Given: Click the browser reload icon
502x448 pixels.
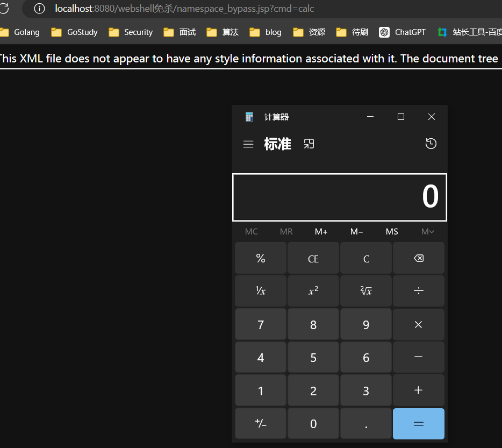Looking at the screenshot, I should point(4,8).
